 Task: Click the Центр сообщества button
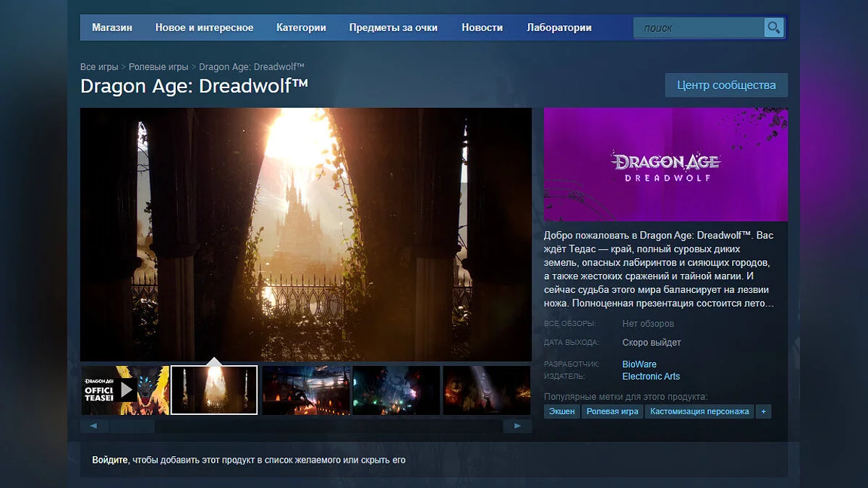pyautogui.click(x=726, y=85)
